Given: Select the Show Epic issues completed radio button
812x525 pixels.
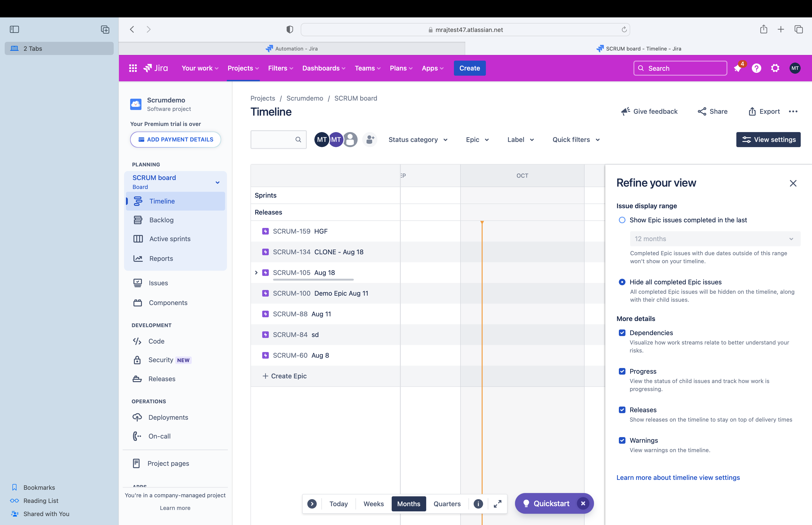Looking at the screenshot, I should click(x=622, y=220).
